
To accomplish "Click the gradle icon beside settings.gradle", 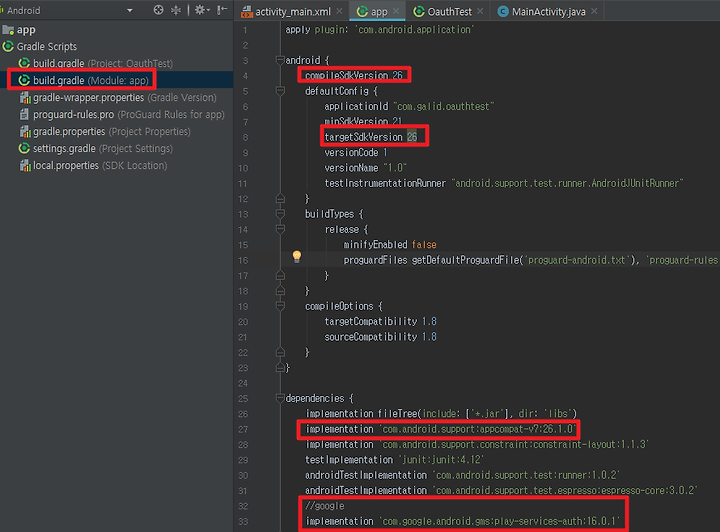I will click(24, 148).
